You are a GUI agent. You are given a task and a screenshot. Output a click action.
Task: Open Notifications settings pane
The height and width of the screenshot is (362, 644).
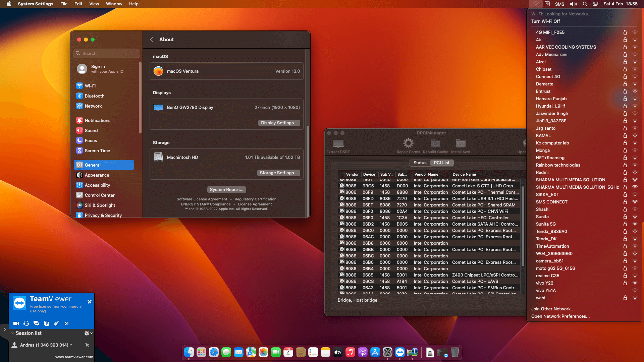[x=104, y=120]
